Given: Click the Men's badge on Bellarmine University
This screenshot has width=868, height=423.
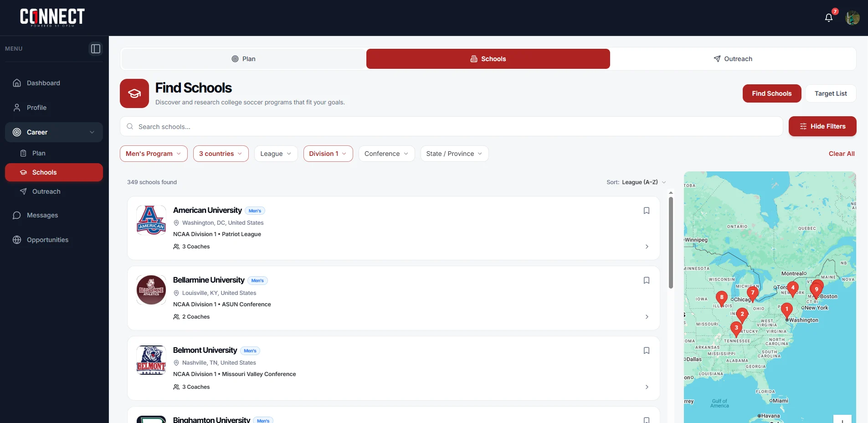Looking at the screenshot, I should click(x=257, y=281).
